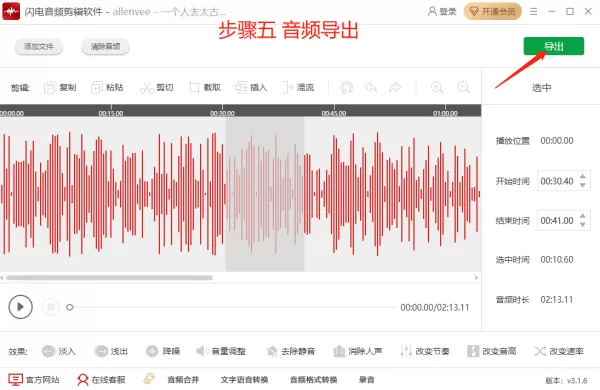This screenshot has width=600, height=390.
Task: Click the 清除音频 clear audio button
Action: coord(105,47)
